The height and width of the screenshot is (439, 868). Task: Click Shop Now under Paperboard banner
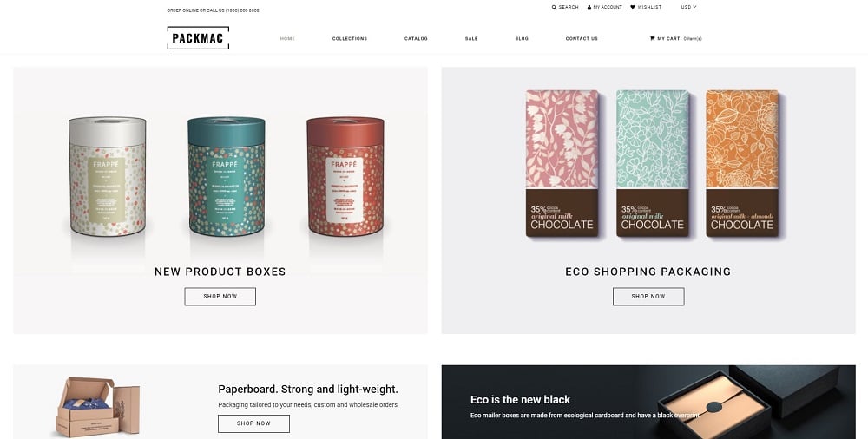253,423
